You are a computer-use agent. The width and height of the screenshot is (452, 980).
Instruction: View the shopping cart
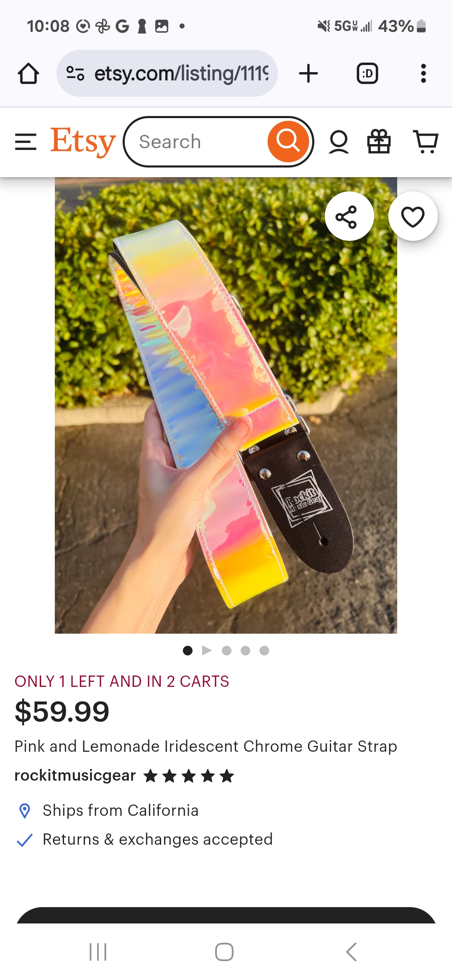426,142
